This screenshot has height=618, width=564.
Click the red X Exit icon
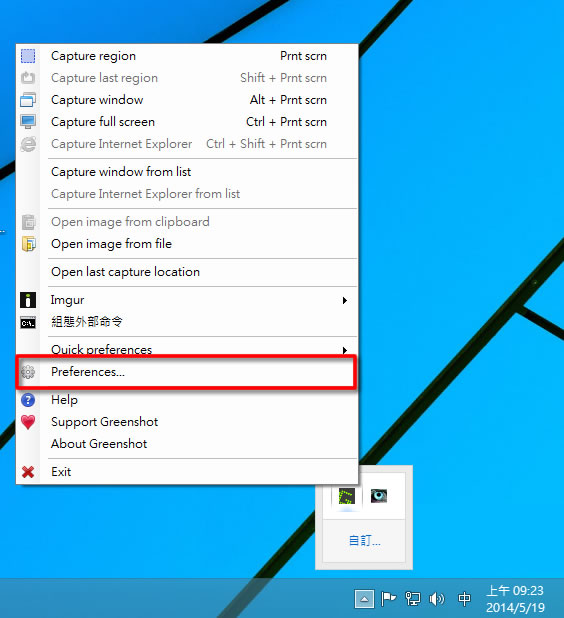coord(28,472)
